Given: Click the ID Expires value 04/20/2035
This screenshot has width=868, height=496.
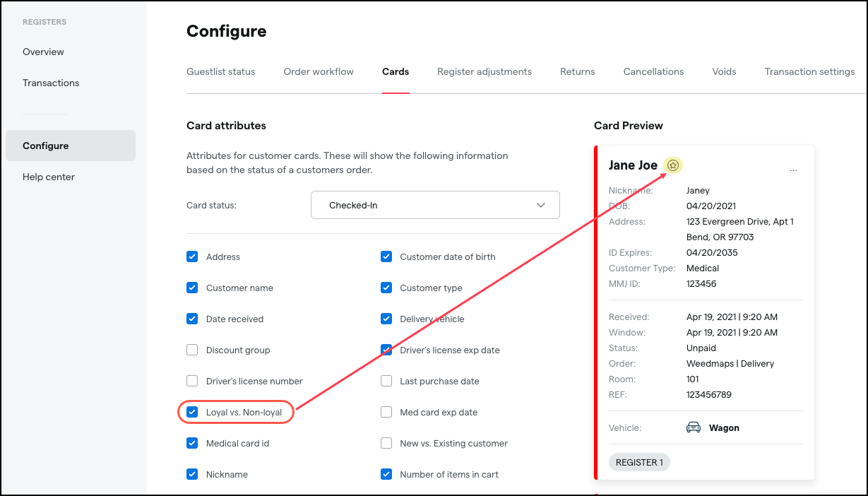Looking at the screenshot, I should [x=712, y=253].
